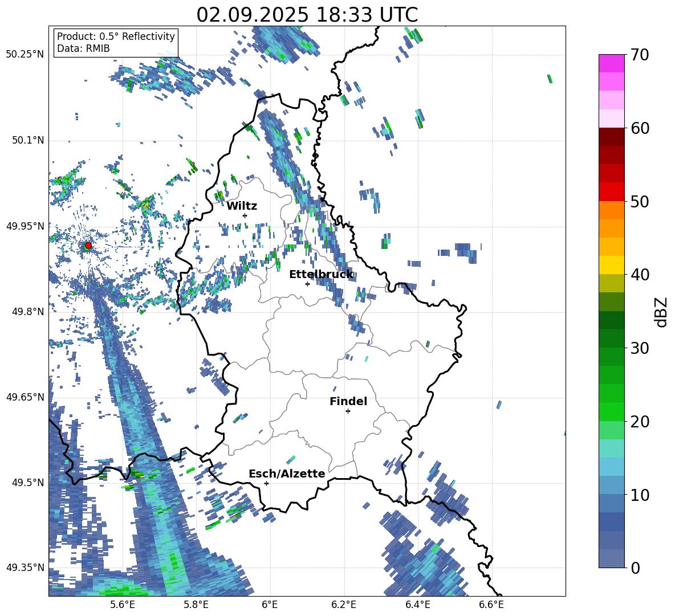Image resolution: width=675 pixels, height=616 pixels.
Task: Click the 49.95°N latitude label
Action: point(25,226)
